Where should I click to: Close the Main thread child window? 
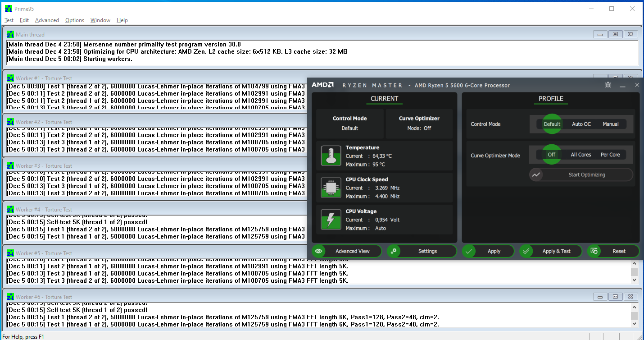[631, 34]
